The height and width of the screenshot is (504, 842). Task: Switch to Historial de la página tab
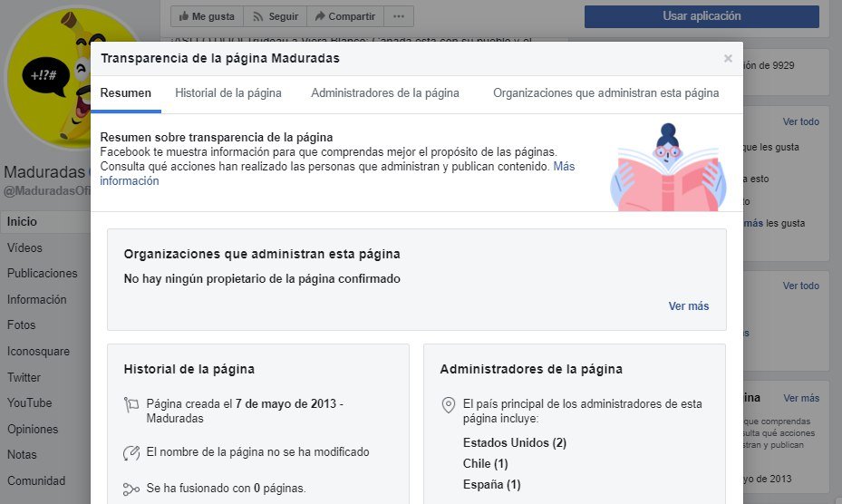click(x=228, y=93)
